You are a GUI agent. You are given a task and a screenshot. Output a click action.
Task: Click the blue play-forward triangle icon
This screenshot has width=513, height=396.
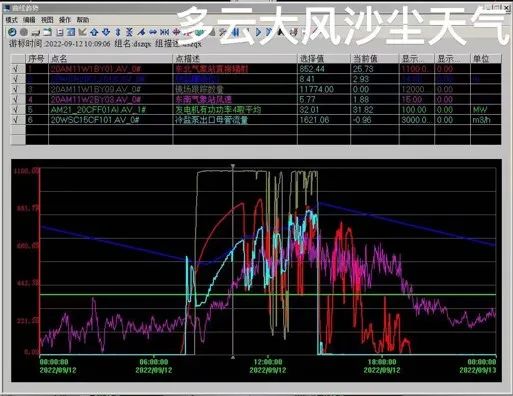pyautogui.click(x=258, y=32)
